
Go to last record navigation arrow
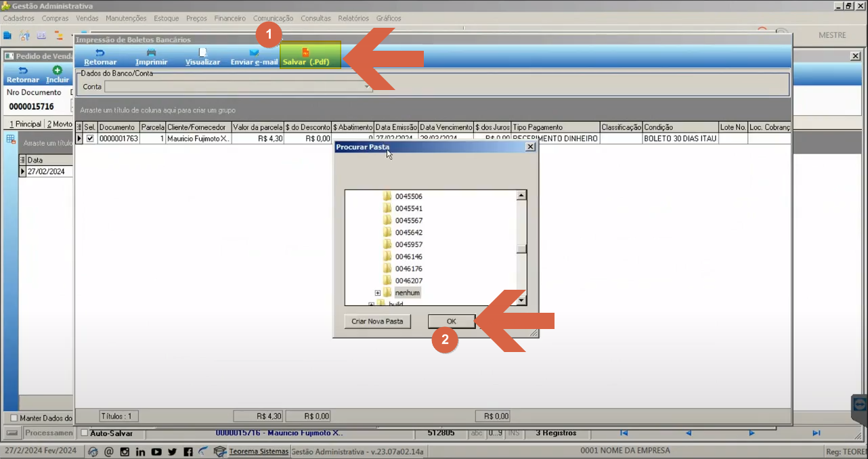[816, 433]
